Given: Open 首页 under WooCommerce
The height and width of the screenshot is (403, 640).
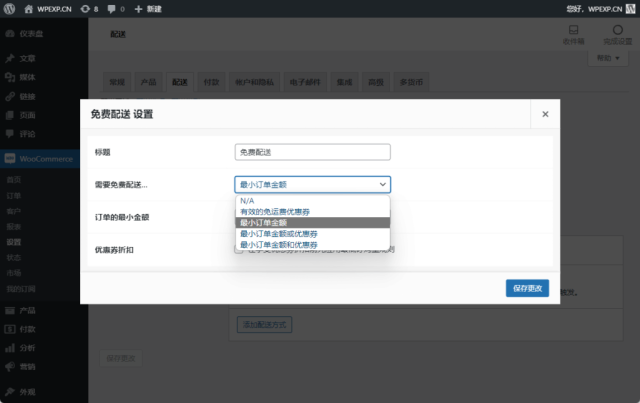Looking at the screenshot, I should (x=13, y=180).
